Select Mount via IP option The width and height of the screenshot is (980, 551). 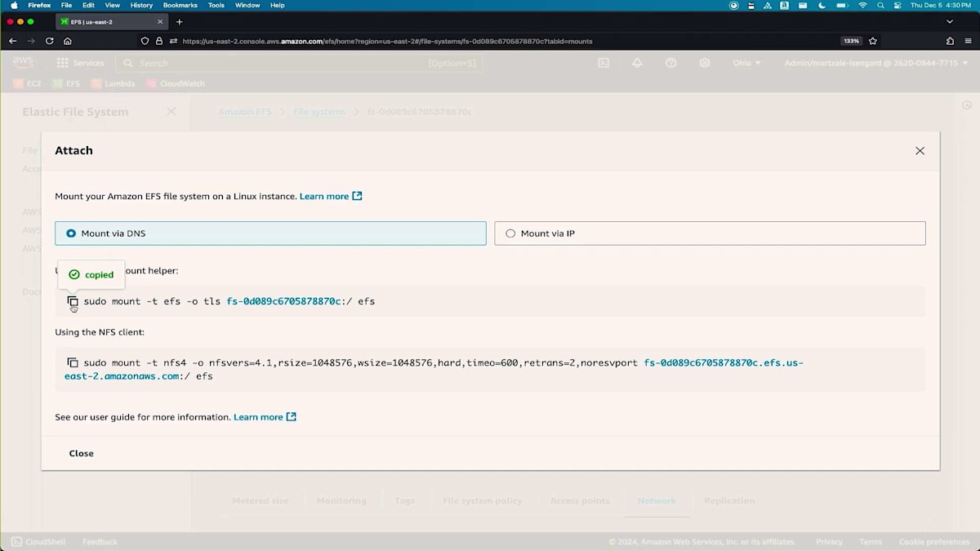click(x=710, y=233)
